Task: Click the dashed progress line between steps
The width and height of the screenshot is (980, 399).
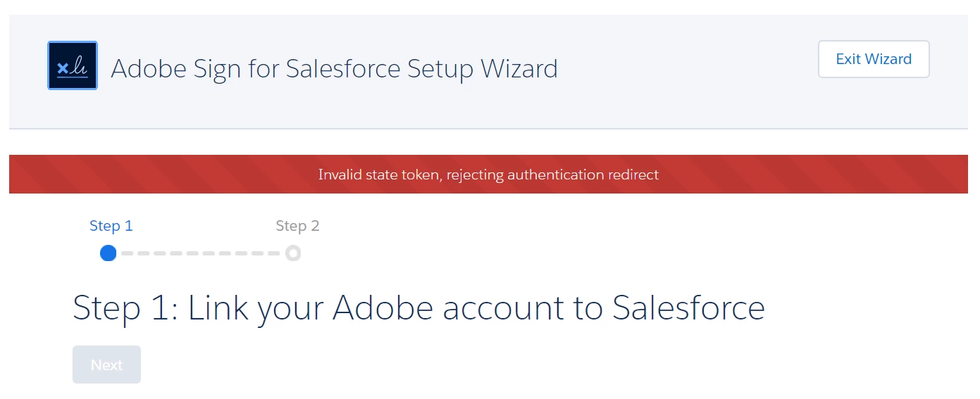Action: pyautogui.click(x=201, y=253)
